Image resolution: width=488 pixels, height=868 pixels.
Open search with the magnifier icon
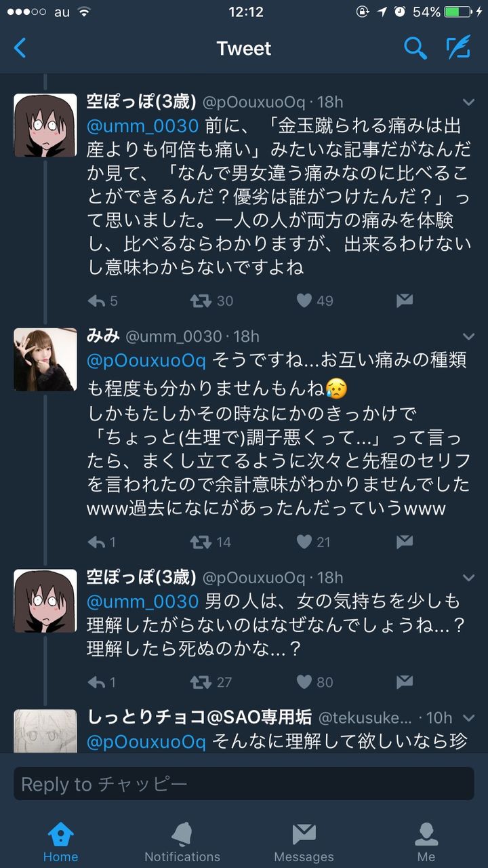point(415,48)
